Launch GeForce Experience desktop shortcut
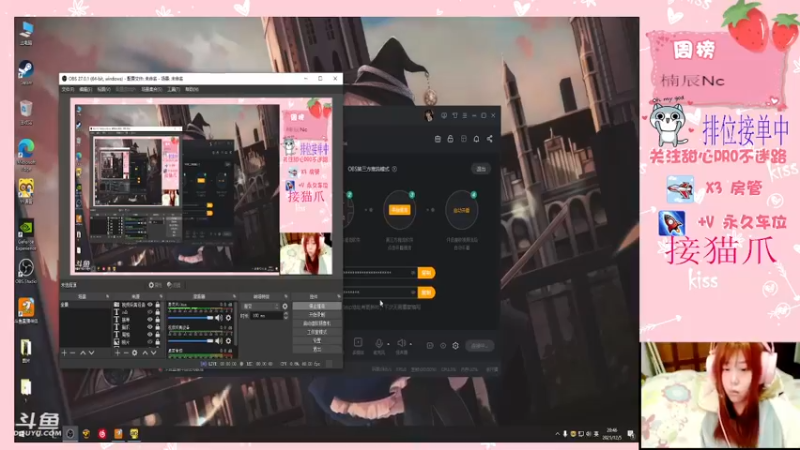The image size is (800, 450). pyautogui.click(x=26, y=235)
